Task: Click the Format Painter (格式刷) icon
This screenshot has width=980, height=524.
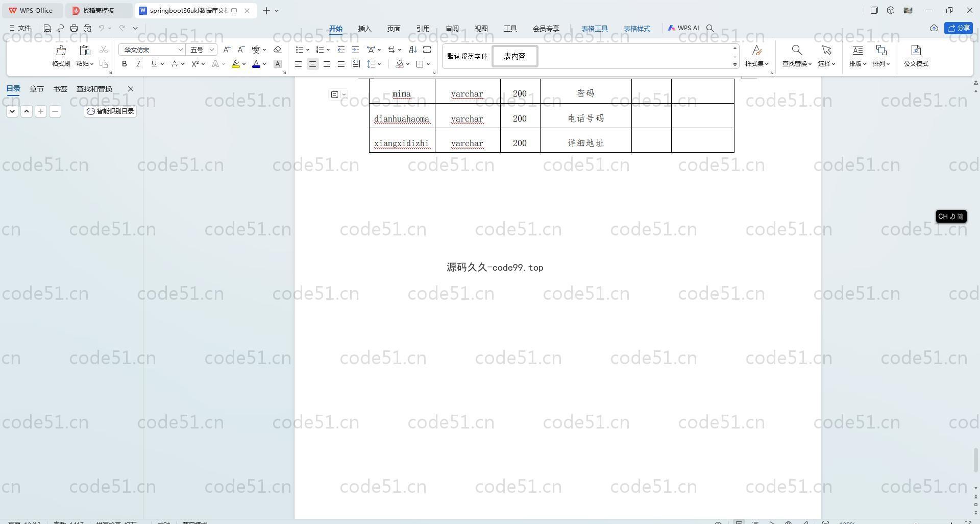Action: (61, 50)
